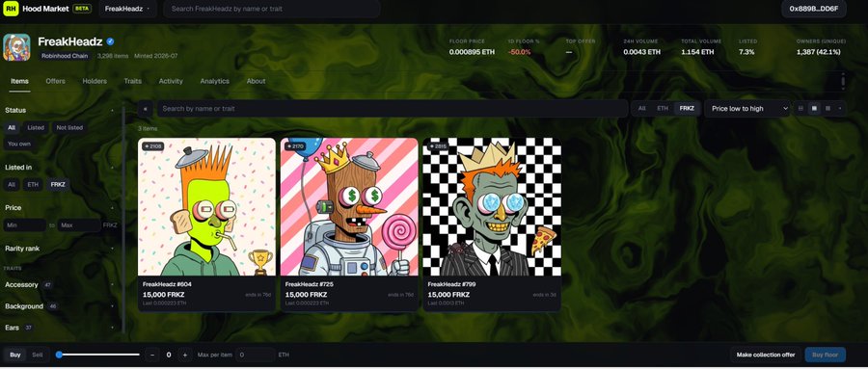Adjust the item quantity slider handle
Image resolution: width=868 pixels, height=369 pixels.
tap(59, 355)
